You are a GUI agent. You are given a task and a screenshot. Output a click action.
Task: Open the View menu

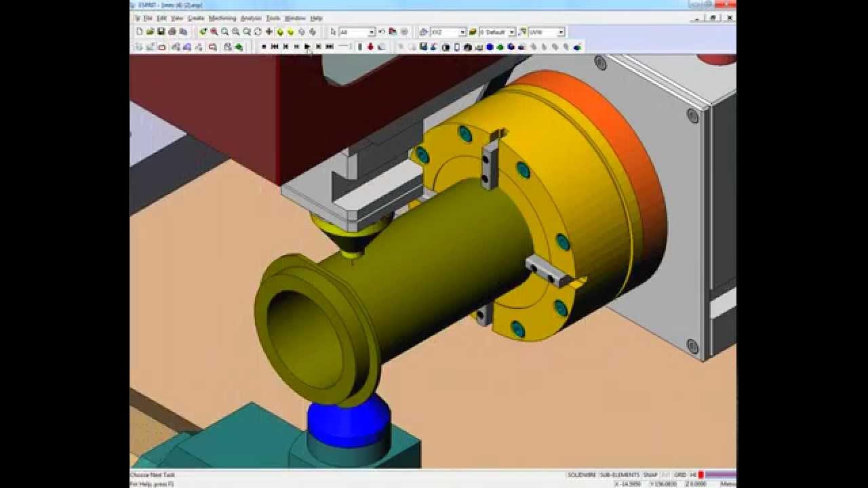177,18
